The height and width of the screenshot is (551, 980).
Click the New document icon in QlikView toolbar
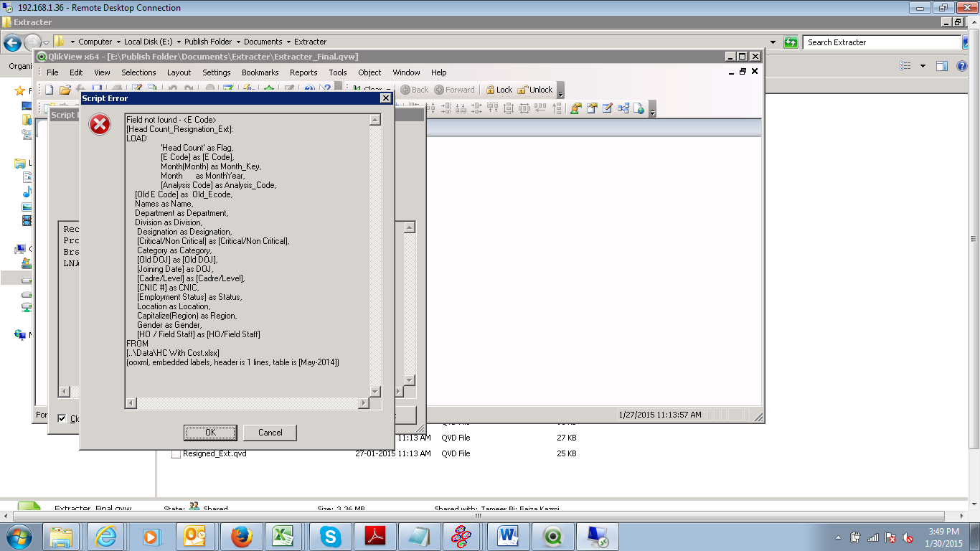coord(50,90)
